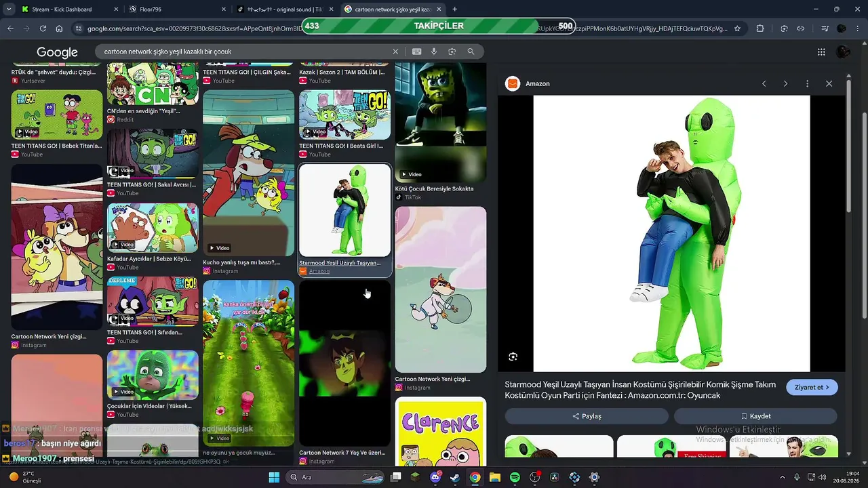Image resolution: width=868 pixels, height=488 pixels.
Task: Open File Explorer from the taskbar
Action: point(495,477)
